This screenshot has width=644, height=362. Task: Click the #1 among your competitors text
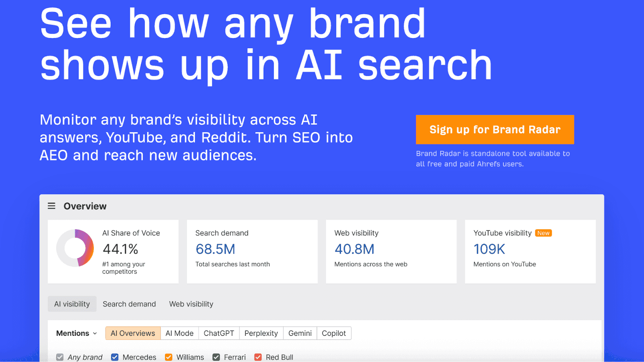point(124,268)
